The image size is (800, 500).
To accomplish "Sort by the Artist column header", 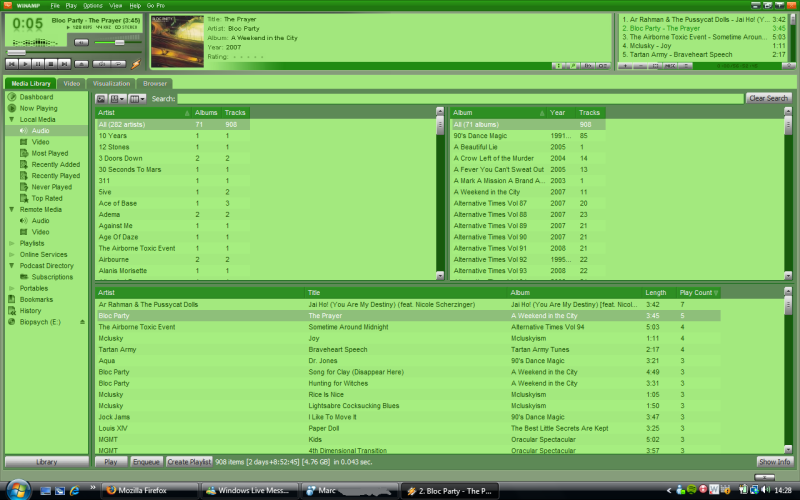I will click(143, 113).
